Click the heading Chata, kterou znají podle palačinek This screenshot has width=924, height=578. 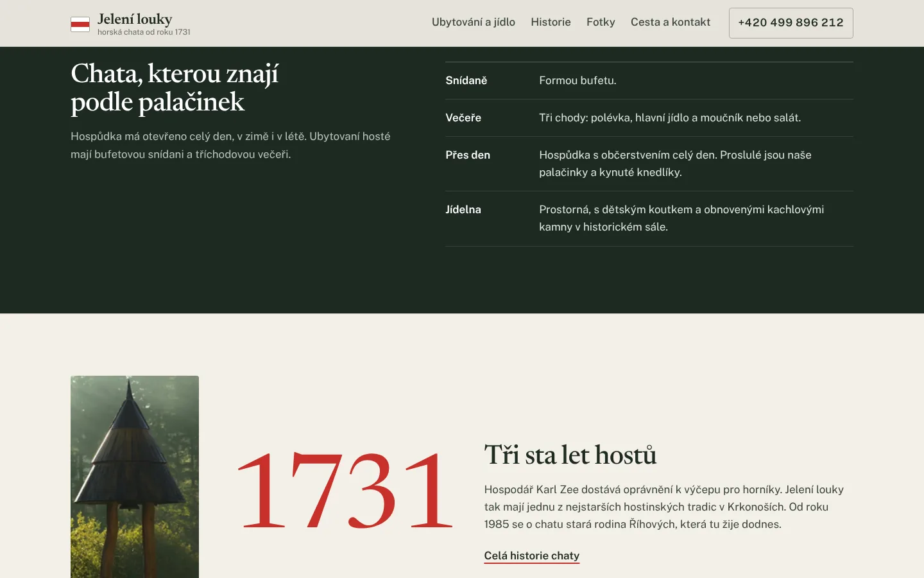tap(175, 87)
